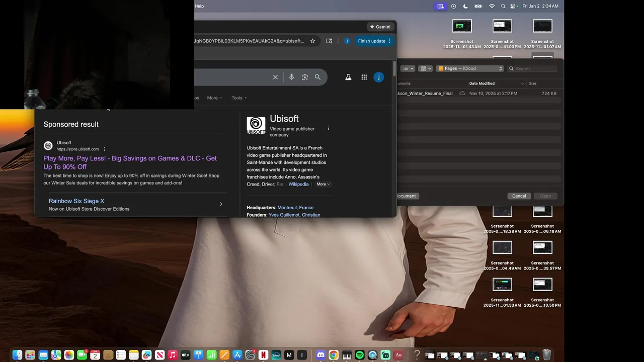Follow the Wikipedia link

298,184
